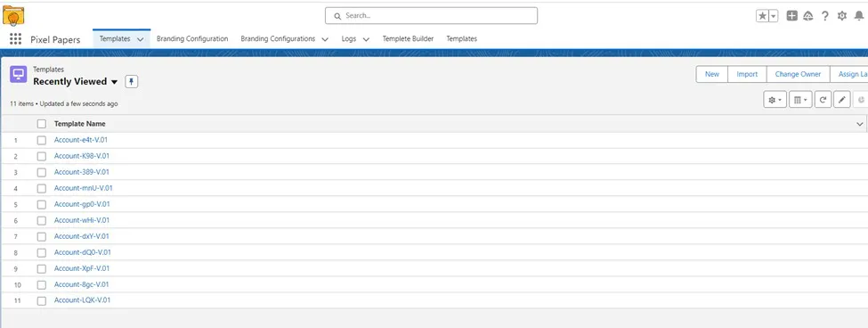Sort by Template Name column header

[80, 124]
